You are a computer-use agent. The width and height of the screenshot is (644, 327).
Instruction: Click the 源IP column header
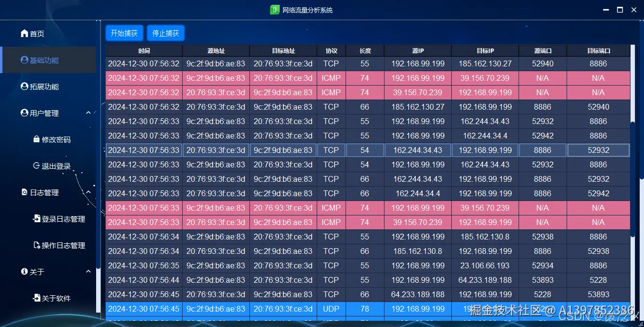coord(418,50)
